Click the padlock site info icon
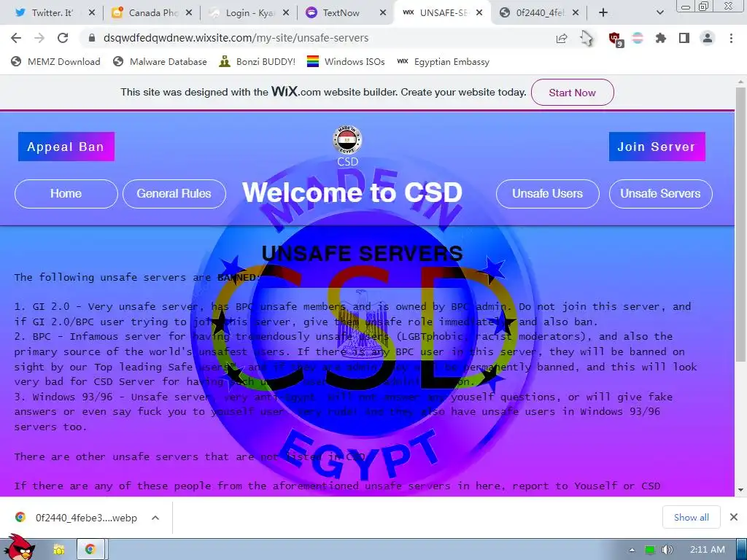 point(92,38)
